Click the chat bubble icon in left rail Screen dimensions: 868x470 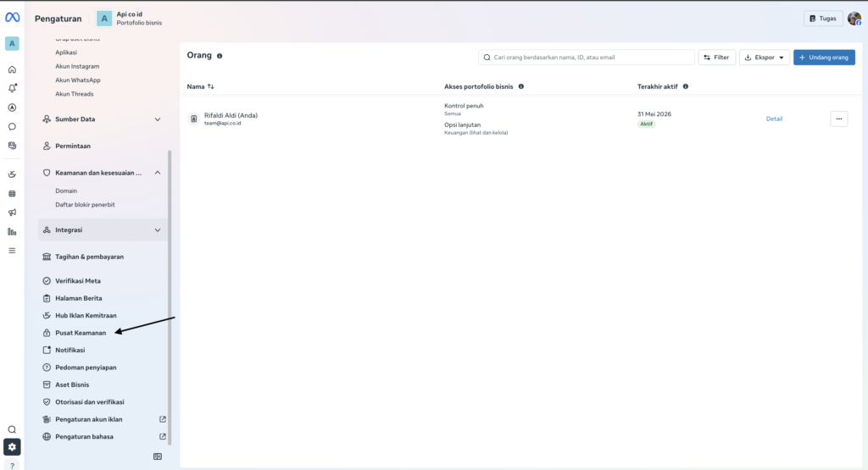(12, 127)
